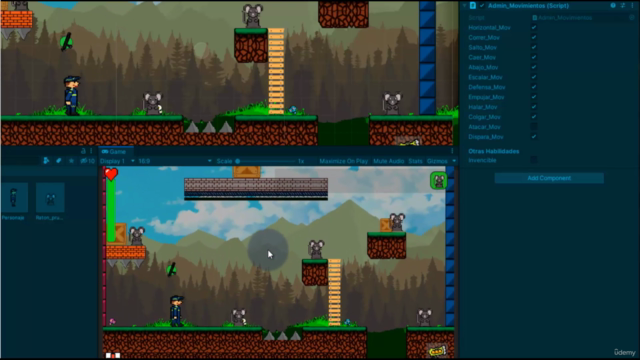Click the favorites star icon
640x360 pixels.
point(71,161)
